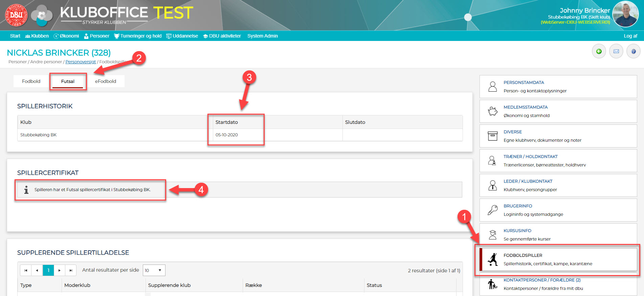Viewport: 644px width, 296px height.
Task: Open the DBU aktiviteter menu
Action: 222,36
